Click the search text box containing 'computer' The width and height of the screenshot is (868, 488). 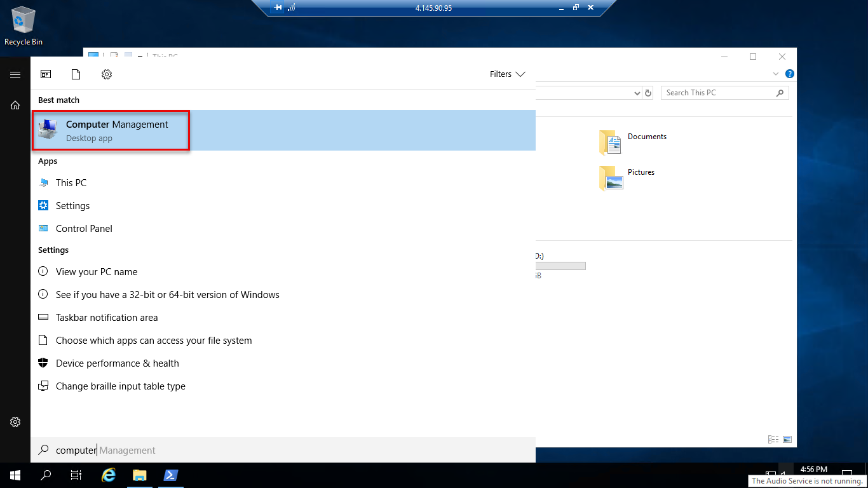click(x=283, y=450)
